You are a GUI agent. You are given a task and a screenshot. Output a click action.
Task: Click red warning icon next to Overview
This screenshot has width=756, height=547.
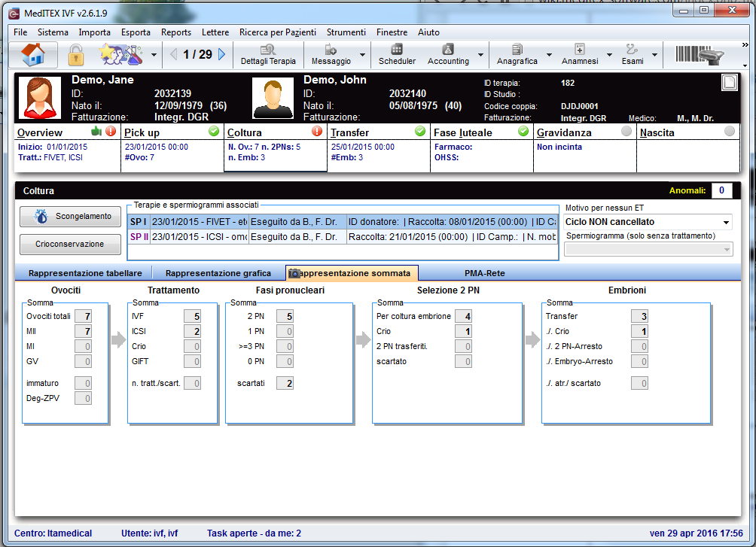pyautogui.click(x=111, y=131)
